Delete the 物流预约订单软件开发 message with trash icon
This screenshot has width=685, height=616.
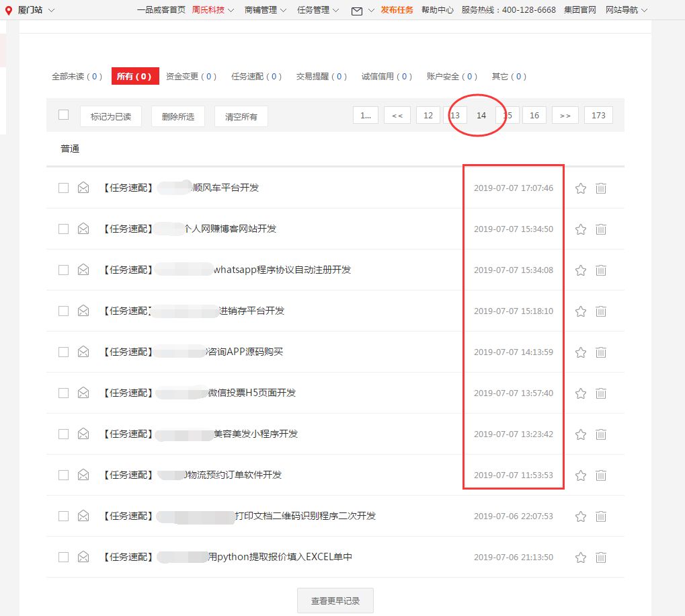coord(600,475)
